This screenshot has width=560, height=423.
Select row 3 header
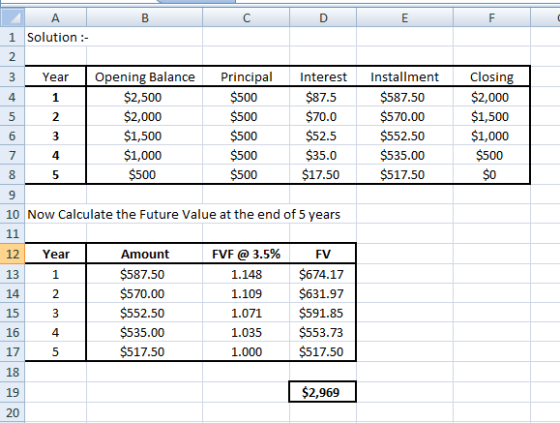[12, 76]
